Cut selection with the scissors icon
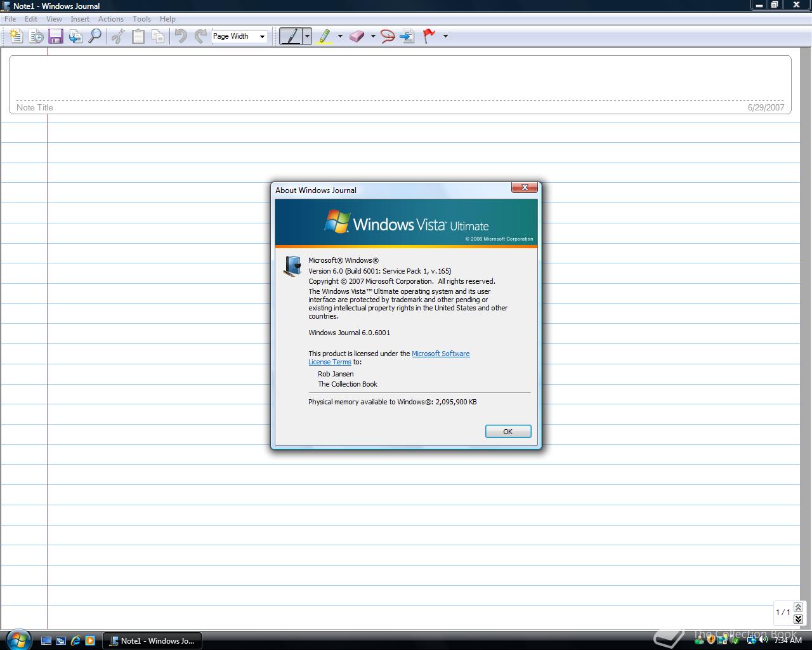This screenshot has height=650, width=812. [x=118, y=36]
